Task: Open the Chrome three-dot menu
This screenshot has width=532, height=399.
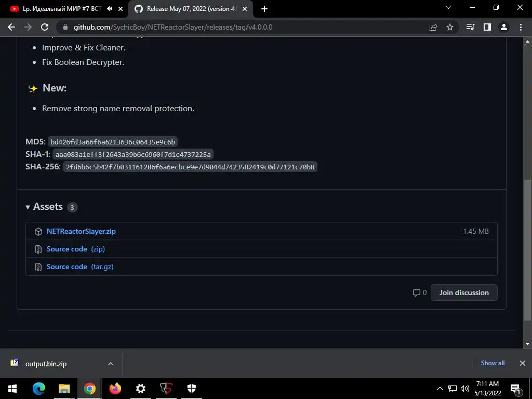Action: point(521,27)
